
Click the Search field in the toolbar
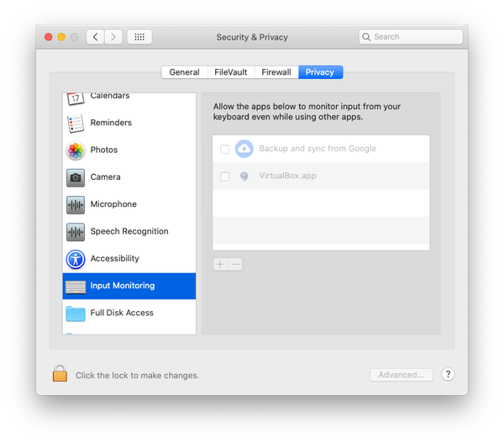click(411, 37)
